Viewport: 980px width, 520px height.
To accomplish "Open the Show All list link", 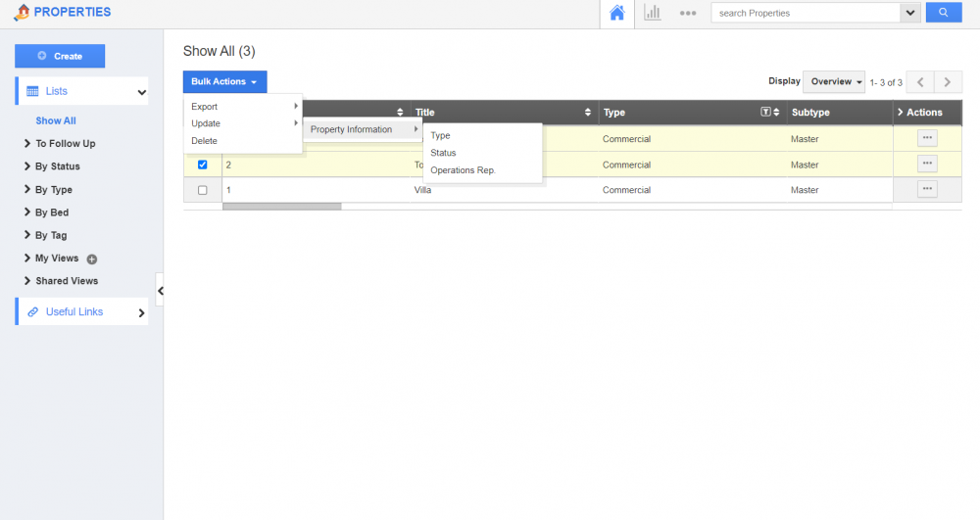I will [x=56, y=120].
